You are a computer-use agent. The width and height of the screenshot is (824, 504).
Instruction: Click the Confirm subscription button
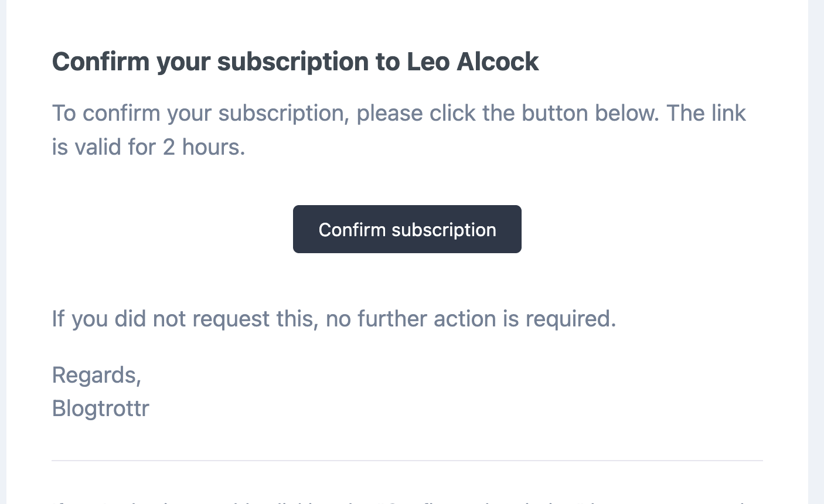(407, 229)
